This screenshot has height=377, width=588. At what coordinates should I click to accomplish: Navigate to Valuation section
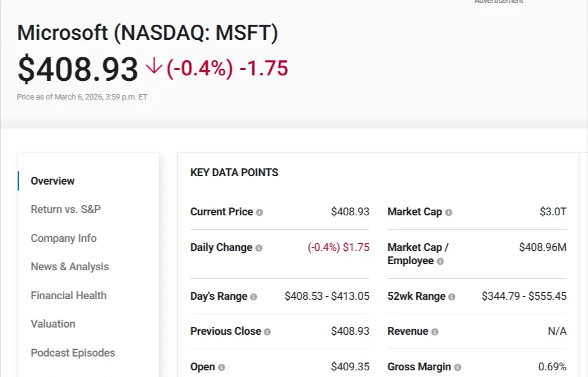point(53,324)
